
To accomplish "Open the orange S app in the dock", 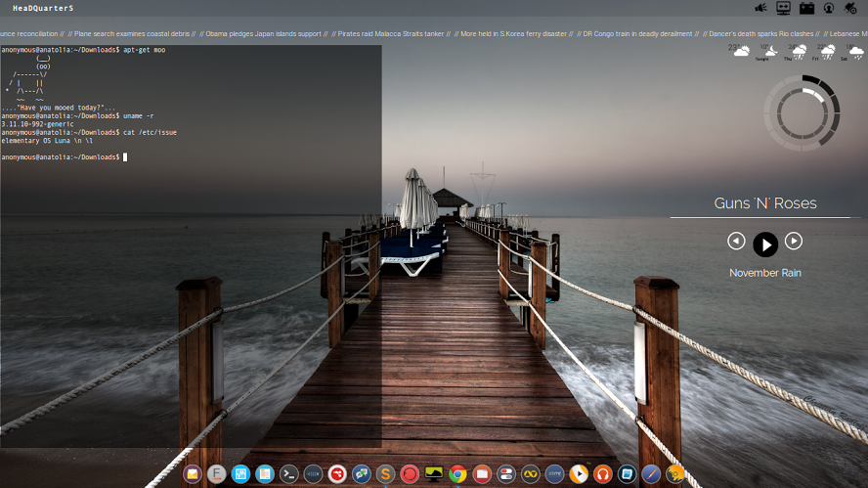I will 385,474.
